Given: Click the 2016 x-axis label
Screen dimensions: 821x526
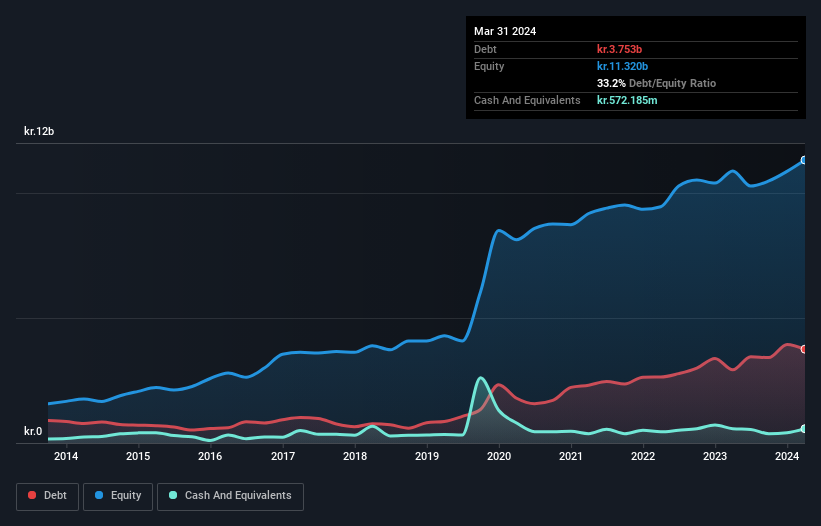Looking at the screenshot, I should 210,456.
